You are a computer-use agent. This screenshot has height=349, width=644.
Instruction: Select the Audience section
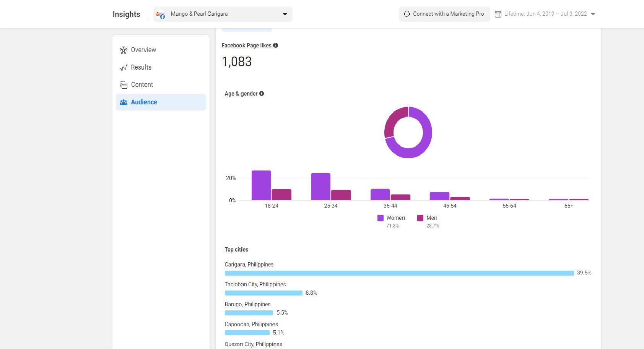[161, 102]
